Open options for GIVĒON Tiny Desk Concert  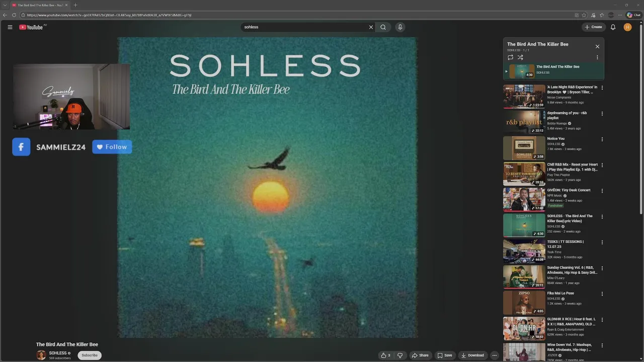click(x=602, y=191)
